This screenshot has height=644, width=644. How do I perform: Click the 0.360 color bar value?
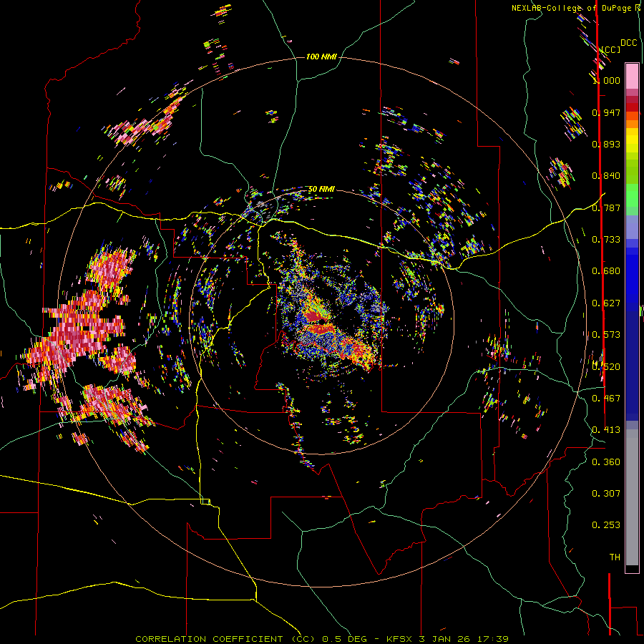[x=606, y=462]
